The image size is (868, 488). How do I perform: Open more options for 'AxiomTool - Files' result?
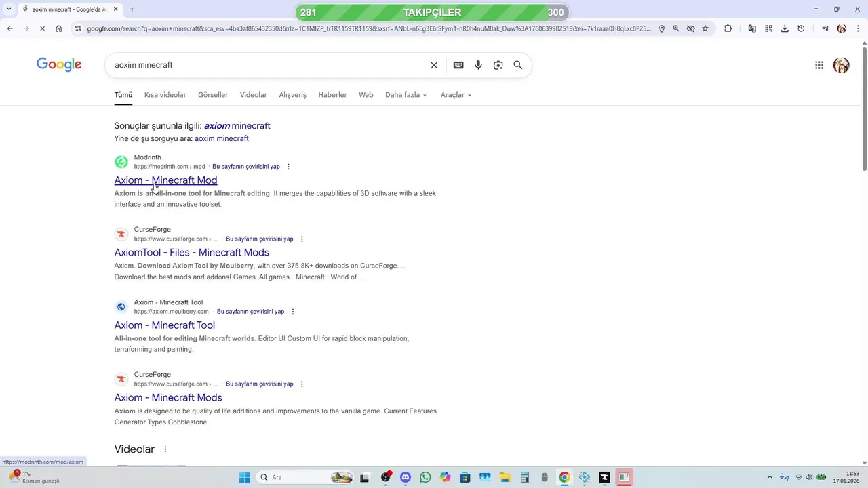[x=302, y=239]
